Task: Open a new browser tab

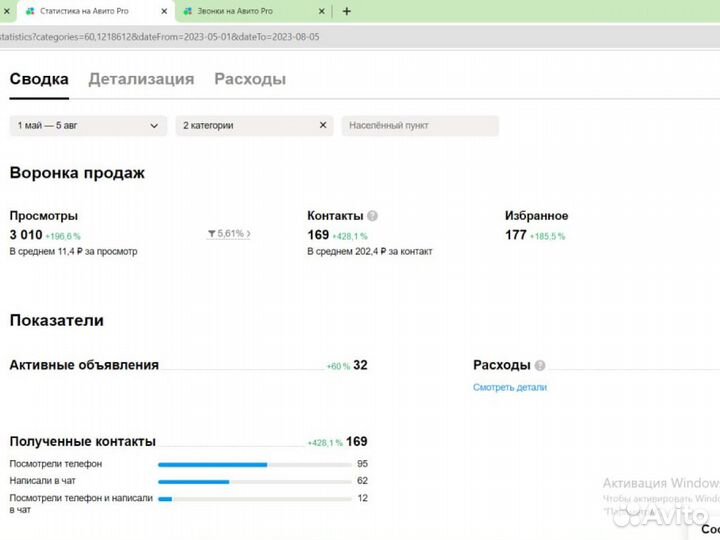Action: pyautogui.click(x=347, y=11)
